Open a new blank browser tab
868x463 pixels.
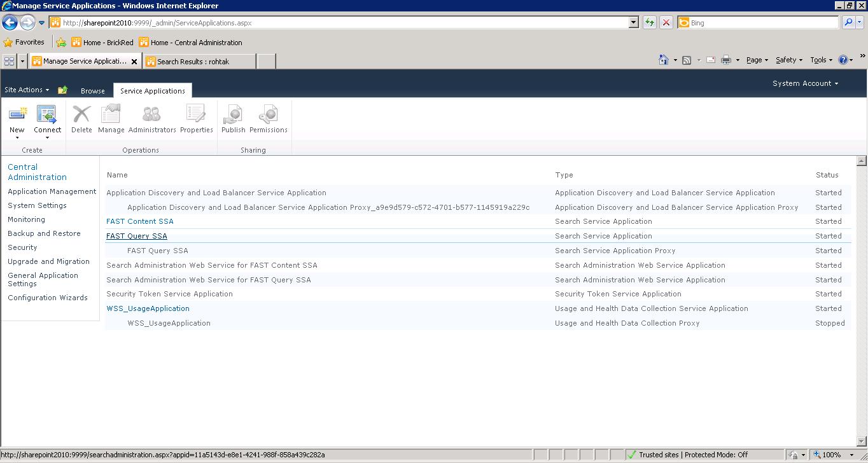pyautogui.click(x=266, y=62)
